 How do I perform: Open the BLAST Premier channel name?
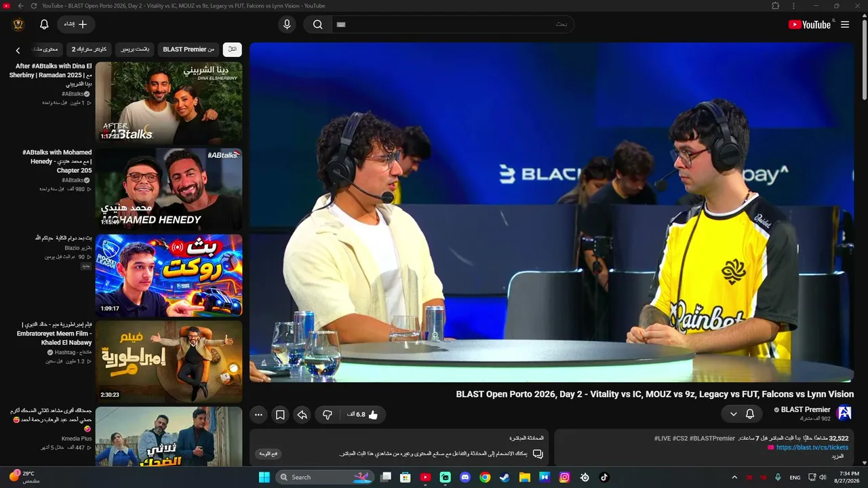[806, 409]
